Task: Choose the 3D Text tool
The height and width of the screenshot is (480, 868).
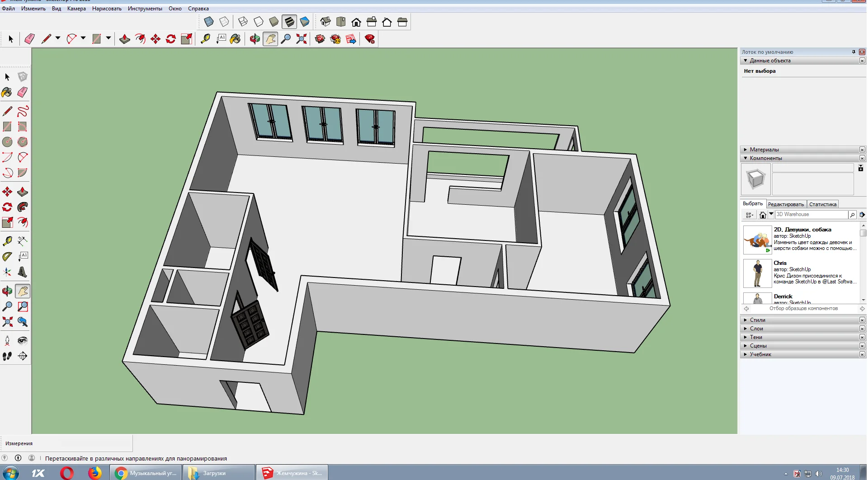Action: point(23,272)
